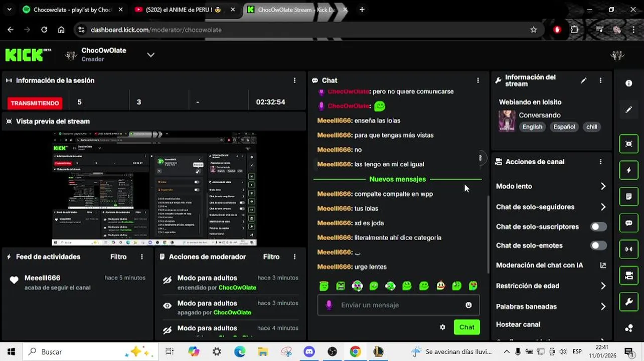
Task: Open Información del stream three-dot menu
Action: point(600,80)
